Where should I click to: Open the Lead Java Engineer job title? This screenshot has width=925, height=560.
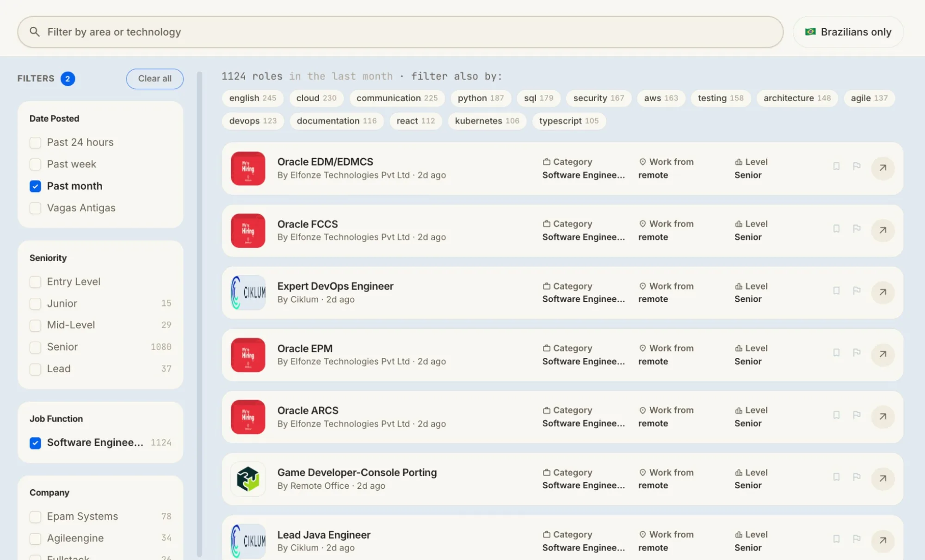coord(324,535)
